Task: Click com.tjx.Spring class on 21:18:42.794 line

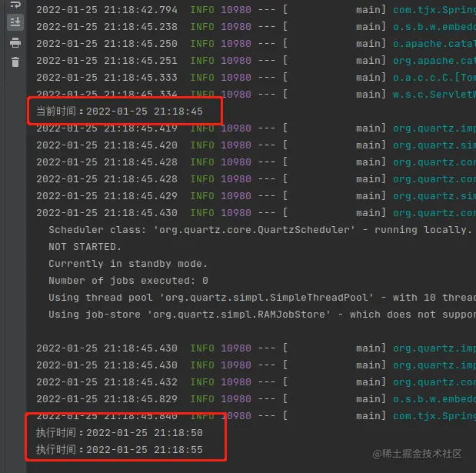Action: point(434,10)
